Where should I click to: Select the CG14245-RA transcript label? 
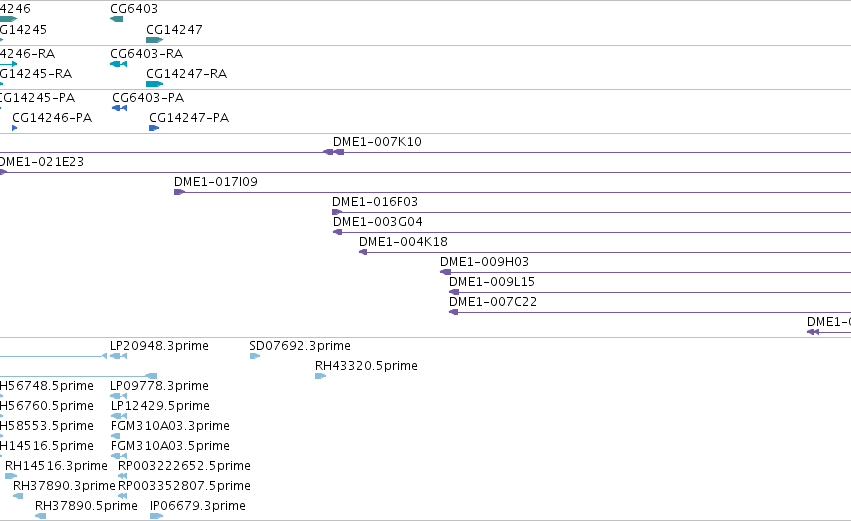click(36, 74)
